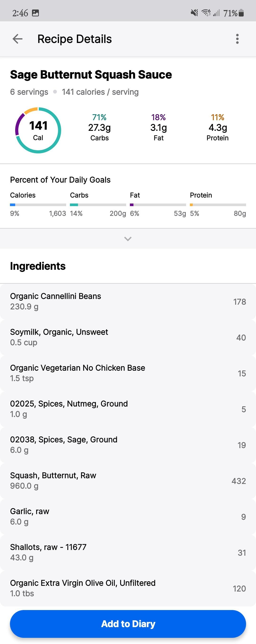Viewport: 256px width, 644px height.
Task: Open Soymilk, Organic, Unsweet ingredient
Action: click(x=128, y=337)
